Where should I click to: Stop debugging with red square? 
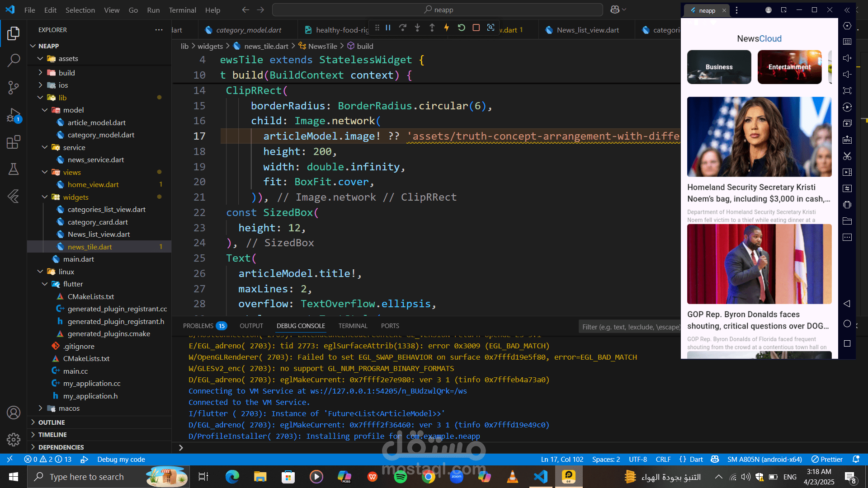476,28
